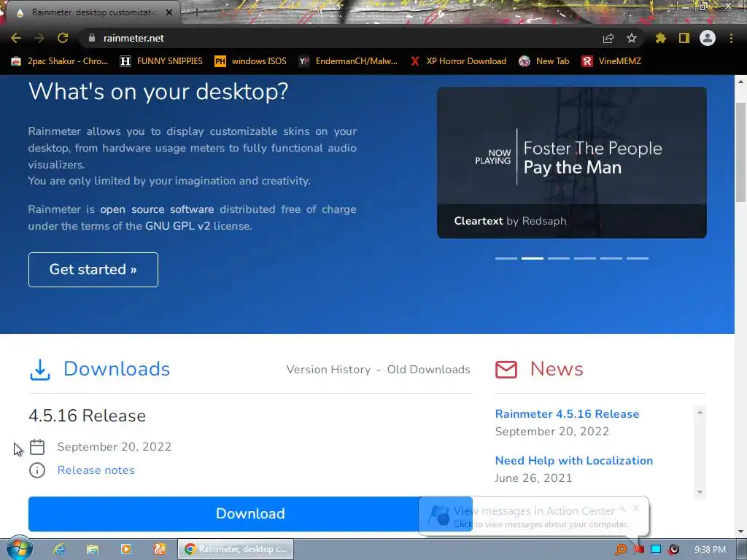Viewport: 747px width, 560px height.
Task: Open the Old Downloads link
Action: click(x=428, y=370)
